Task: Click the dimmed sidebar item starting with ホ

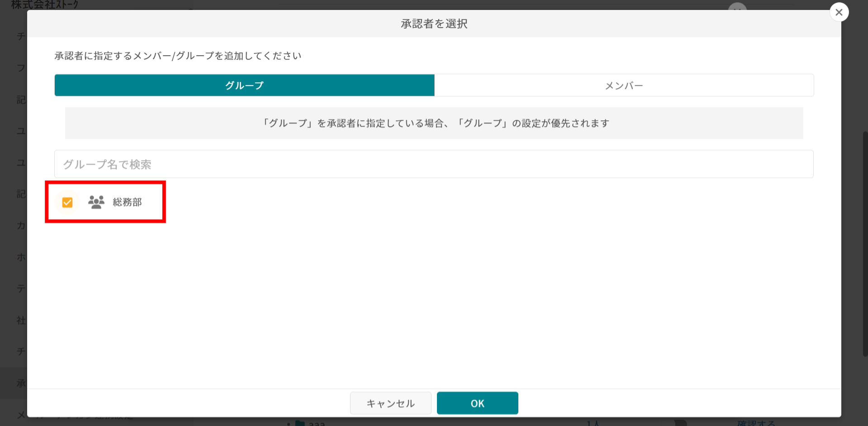Action: 21,257
